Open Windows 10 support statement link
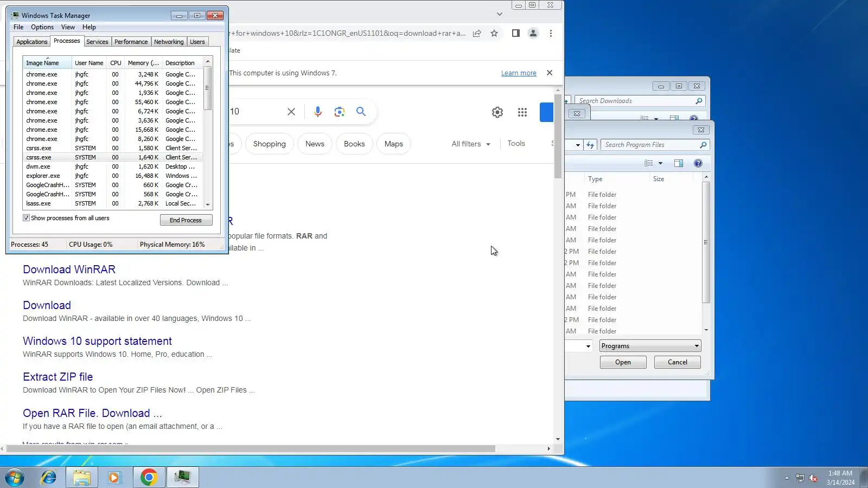The width and height of the screenshot is (868, 488). click(x=97, y=341)
